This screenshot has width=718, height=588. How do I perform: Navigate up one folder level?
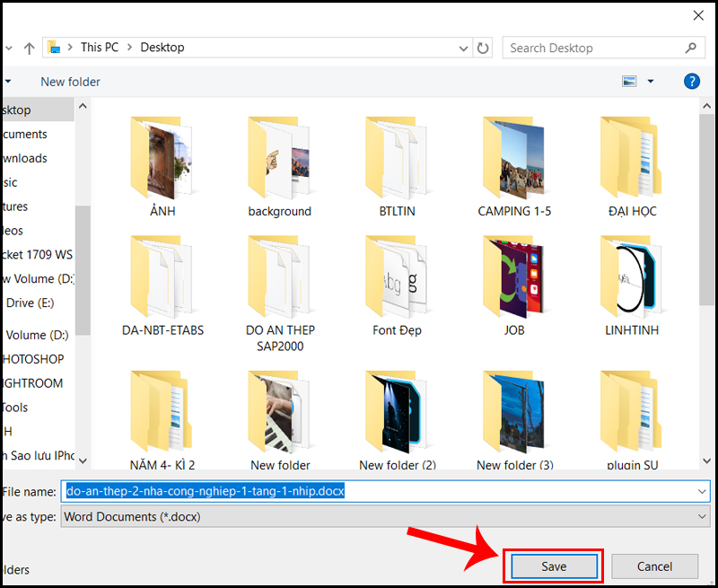click(31, 48)
